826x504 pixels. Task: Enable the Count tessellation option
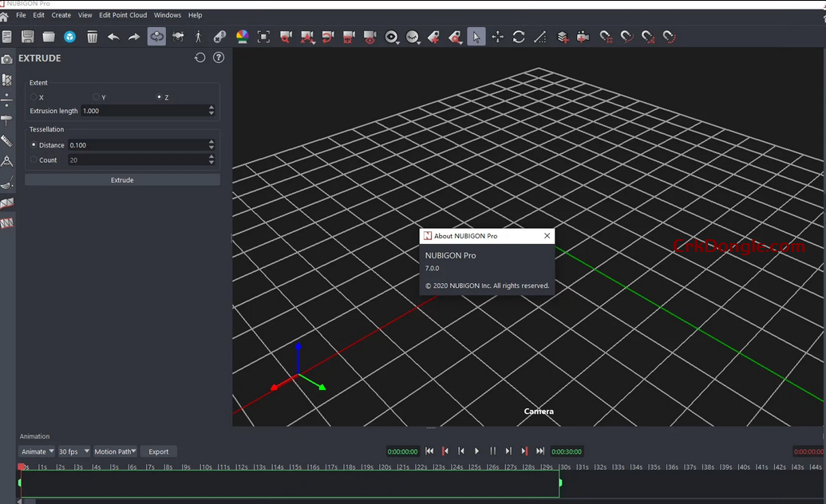tap(34, 159)
